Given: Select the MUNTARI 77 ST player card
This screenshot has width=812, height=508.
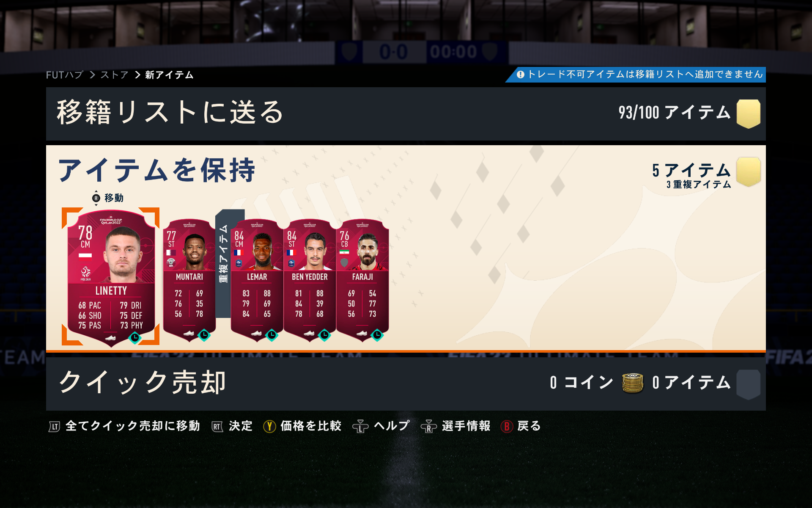Looking at the screenshot, I should pos(189,279).
